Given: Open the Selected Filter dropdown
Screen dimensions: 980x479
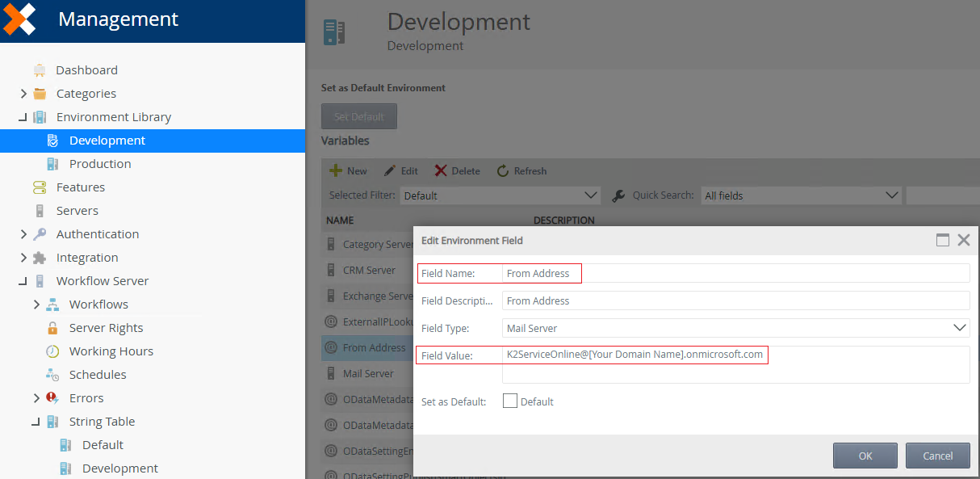Looking at the screenshot, I should [x=500, y=195].
